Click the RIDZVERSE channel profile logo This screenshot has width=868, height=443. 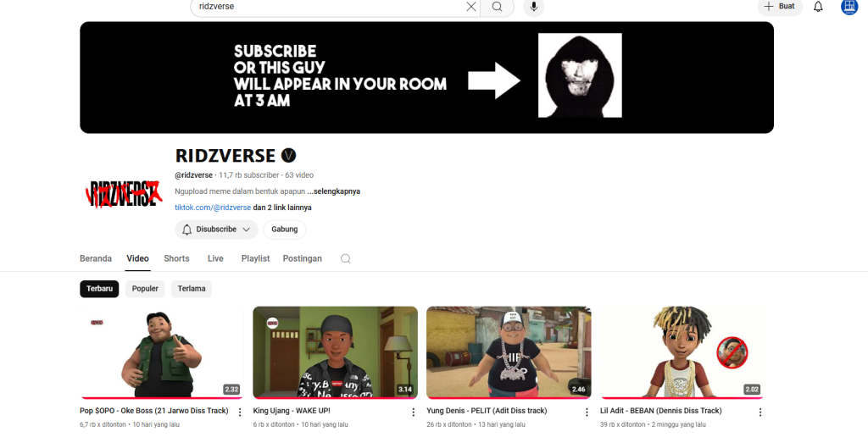tap(124, 194)
